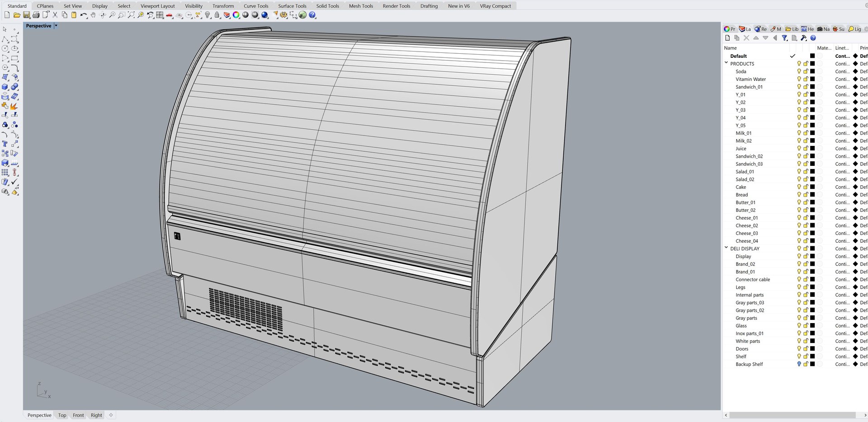Open the Materials panel tab
Image resolution: width=868 pixels, height=422 pixels.
point(776,29)
